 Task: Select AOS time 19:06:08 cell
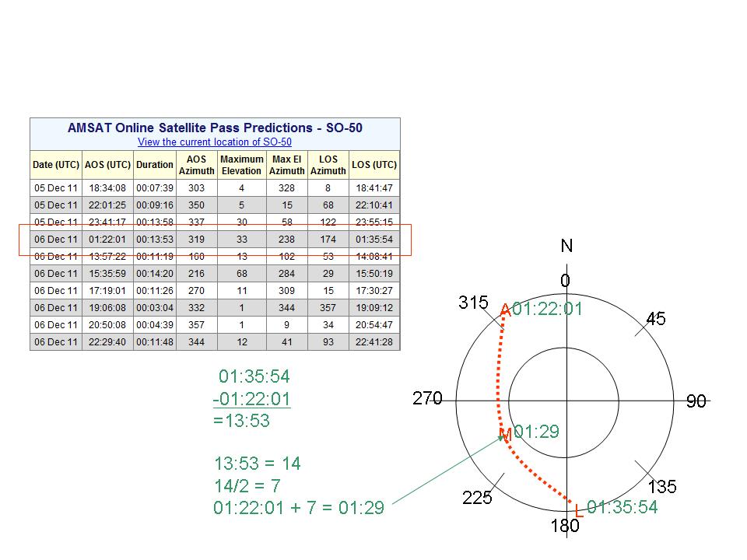[107, 308]
